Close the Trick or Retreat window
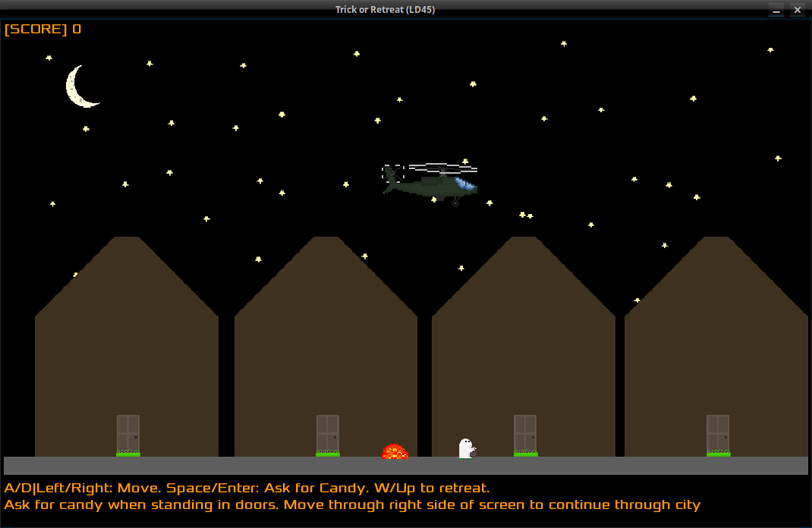 [798, 10]
